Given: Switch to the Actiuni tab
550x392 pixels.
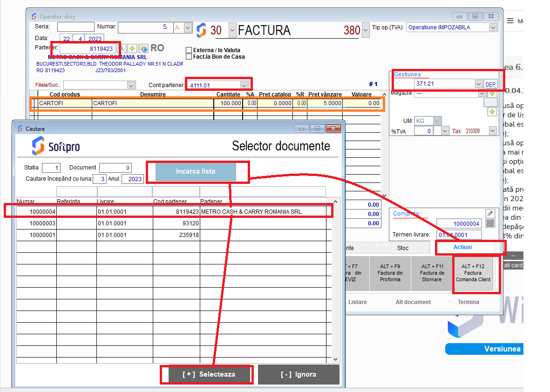Looking at the screenshot, I should tap(462, 247).
